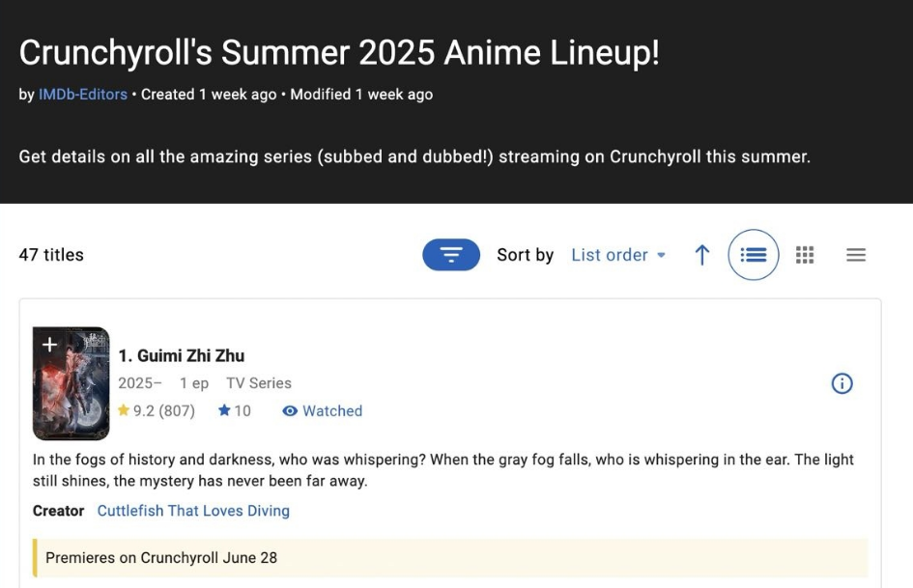913x588 pixels.
Task: Click the Crunchyroll's Summer 2025 Anime Lineup heading
Action: point(339,53)
